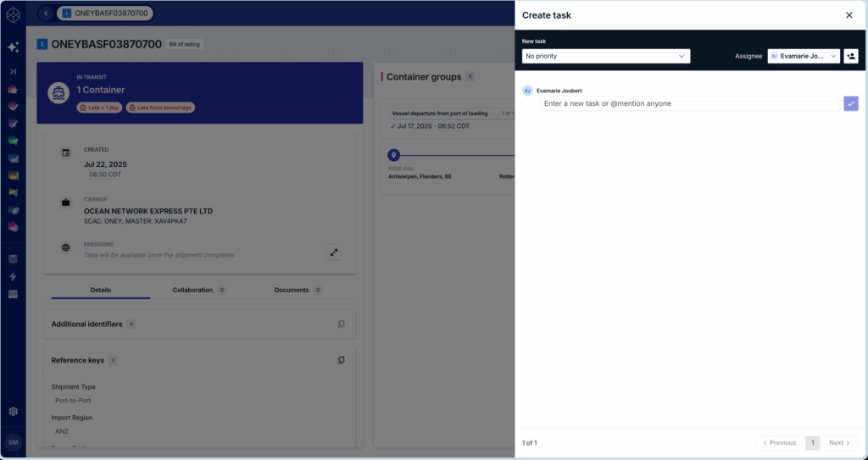Click the '1 Container' banner title
This screenshot has width=868, height=460.
101,90
